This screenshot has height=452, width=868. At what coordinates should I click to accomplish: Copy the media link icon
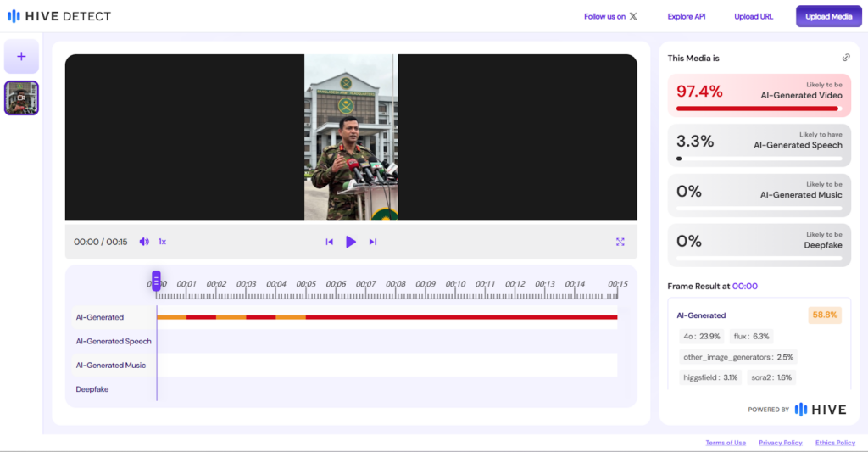point(845,58)
